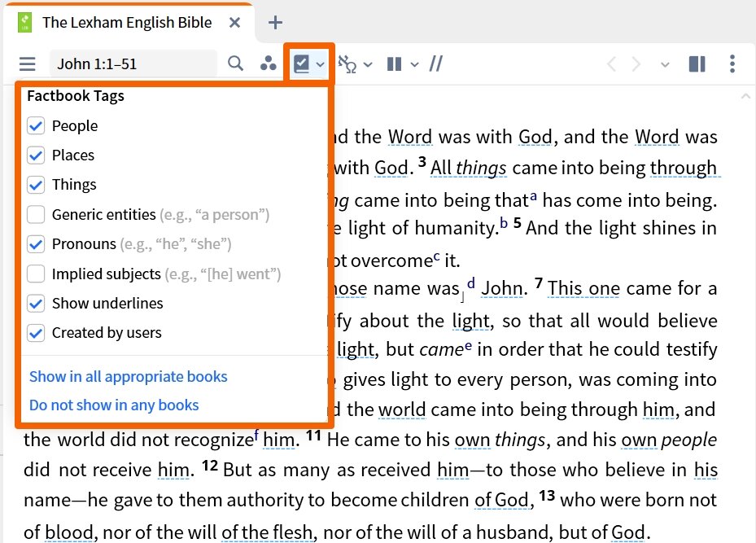Select The Lexham English Bible tab

(127, 22)
